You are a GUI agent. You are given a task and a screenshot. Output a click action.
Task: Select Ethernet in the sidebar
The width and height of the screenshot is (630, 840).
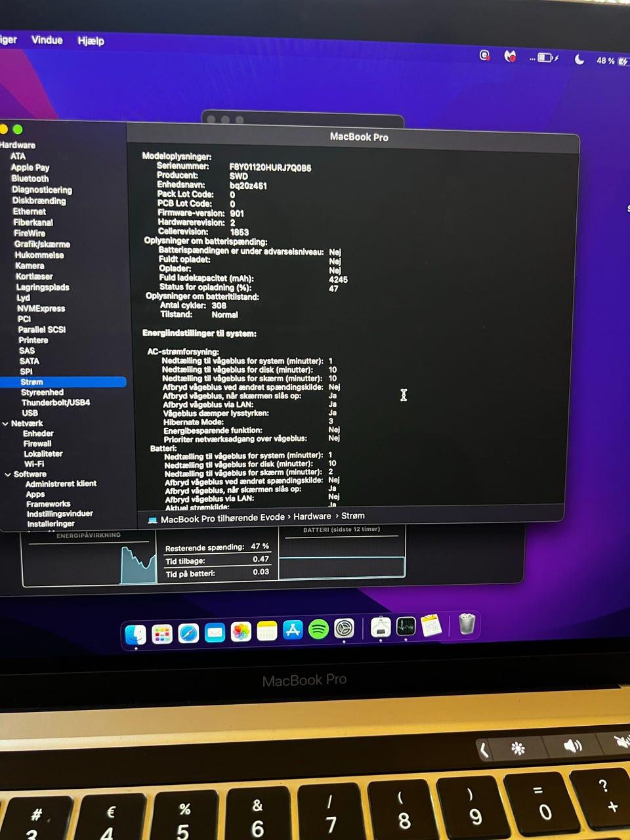[x=30, y=211]
